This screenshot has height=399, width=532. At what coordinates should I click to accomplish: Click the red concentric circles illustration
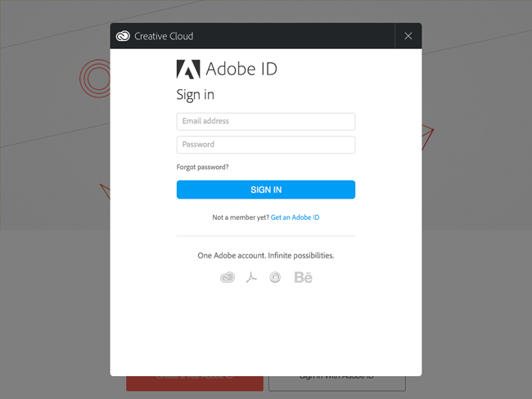95,78
